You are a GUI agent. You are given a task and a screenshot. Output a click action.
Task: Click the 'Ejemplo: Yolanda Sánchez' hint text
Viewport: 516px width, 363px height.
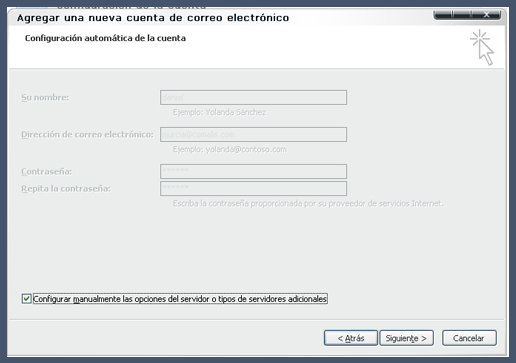[x=219, y=112]
